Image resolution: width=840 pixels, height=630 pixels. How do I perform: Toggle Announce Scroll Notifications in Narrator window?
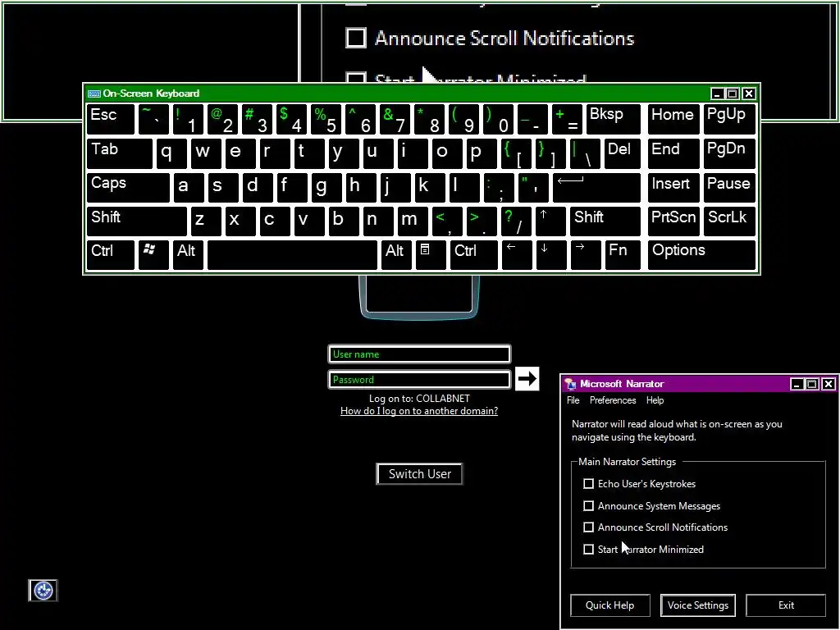point(588,527)
